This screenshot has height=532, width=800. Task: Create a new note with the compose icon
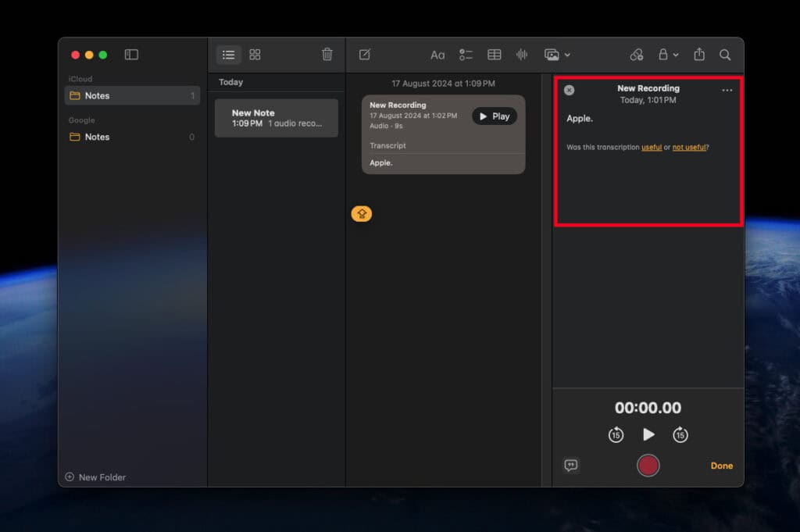[x=364, y=55]
